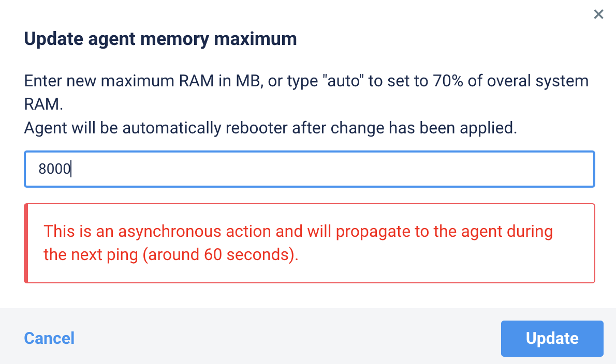
Task: Click the asynchronous action warning message
Action: (298, 243)
